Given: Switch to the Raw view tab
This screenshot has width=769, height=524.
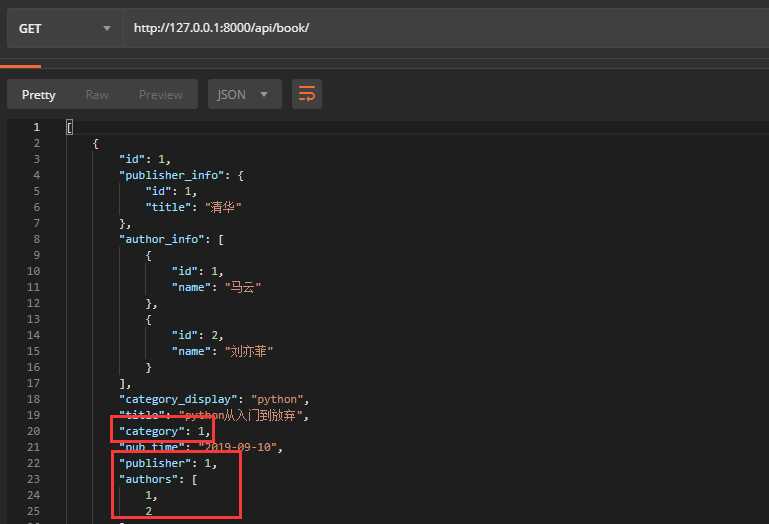Looking at the screenshot, I should (x=97, y=95).
